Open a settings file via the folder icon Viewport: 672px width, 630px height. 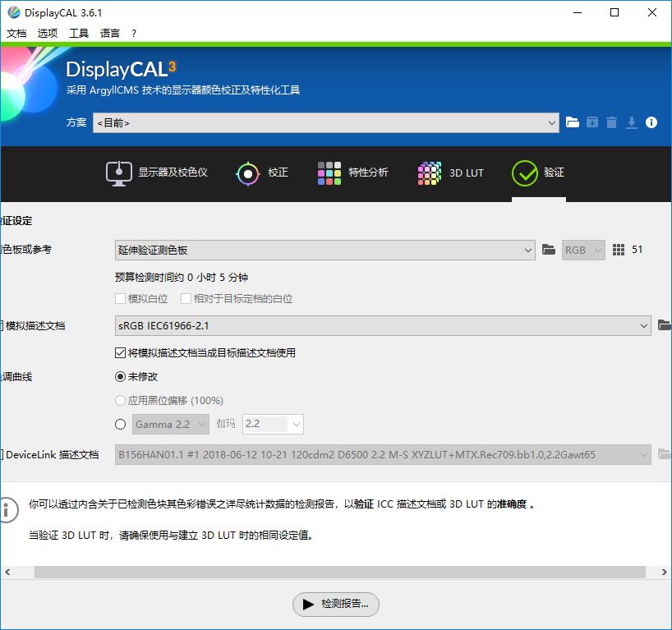click(573, 122)
